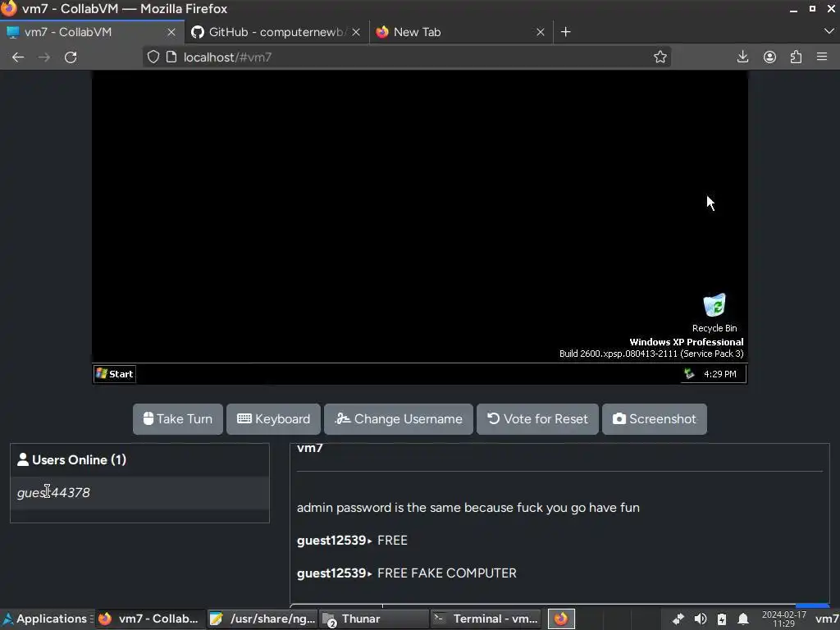Switch to Thunar taskbar window
This screenshot has width=840, height=630.
[374, 619]
